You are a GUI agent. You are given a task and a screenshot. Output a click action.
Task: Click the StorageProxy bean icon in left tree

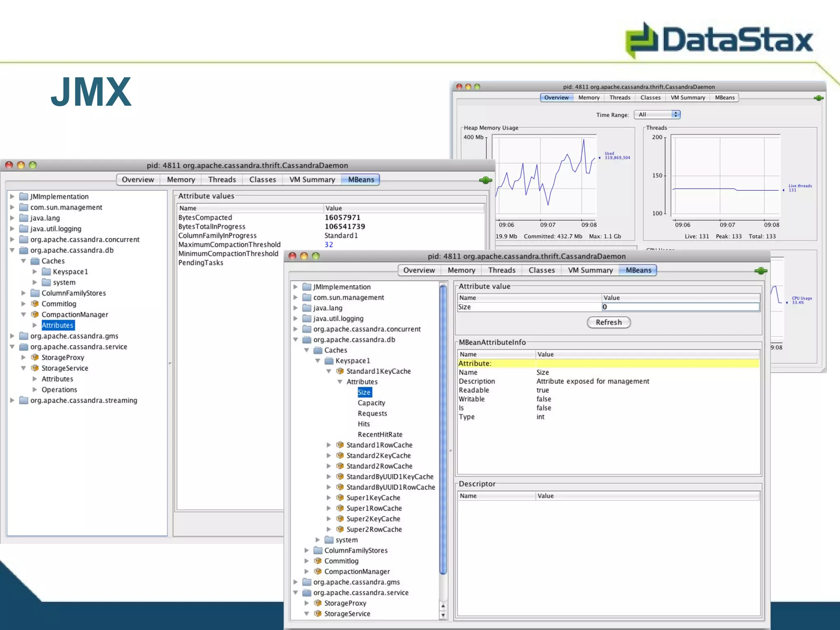35,357
